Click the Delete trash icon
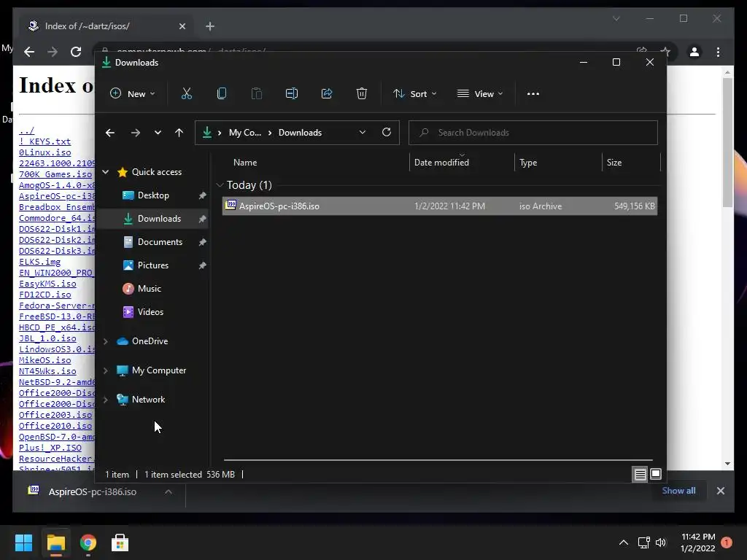Image resolution: width=747 pixels, height=560 pixels. tap(362, 93)
